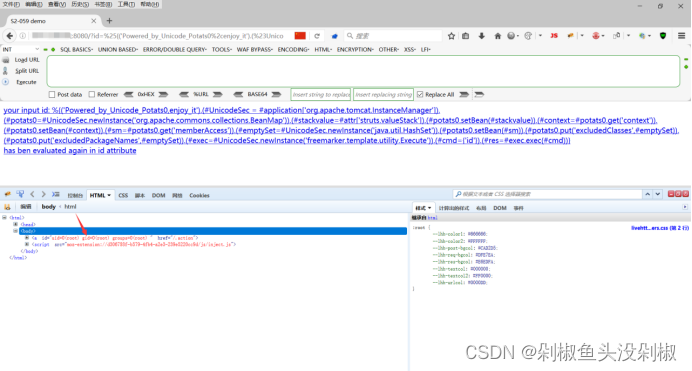The height and width of the screenshot is (371, 692).
Task: Open the DOM tab in the side panel
Action: [500, 208]
